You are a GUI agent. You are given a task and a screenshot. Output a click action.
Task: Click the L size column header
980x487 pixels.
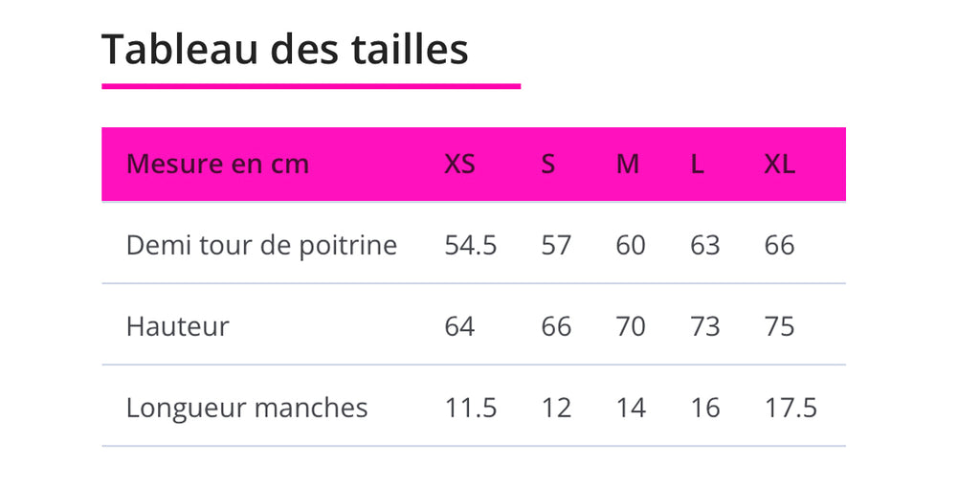697,164
